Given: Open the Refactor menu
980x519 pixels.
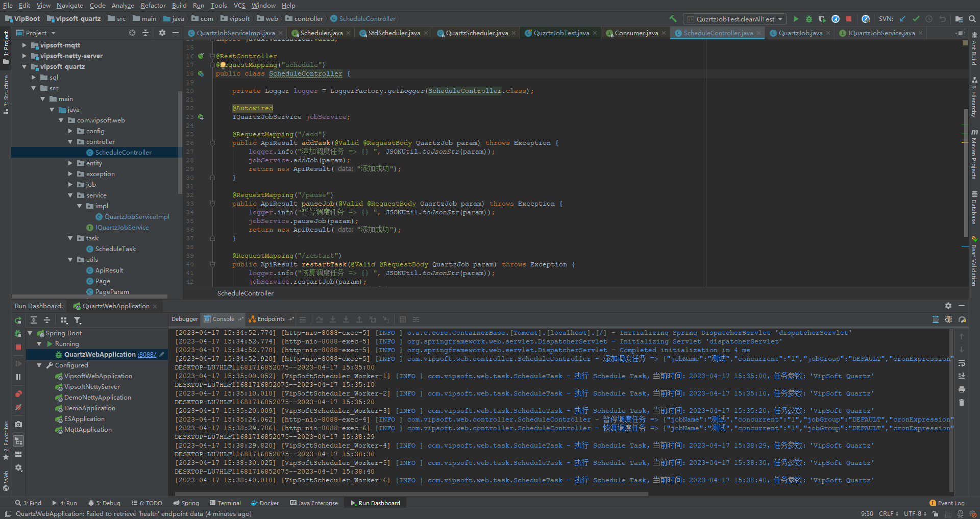Looking at the screenshot, I should point(153,6).
